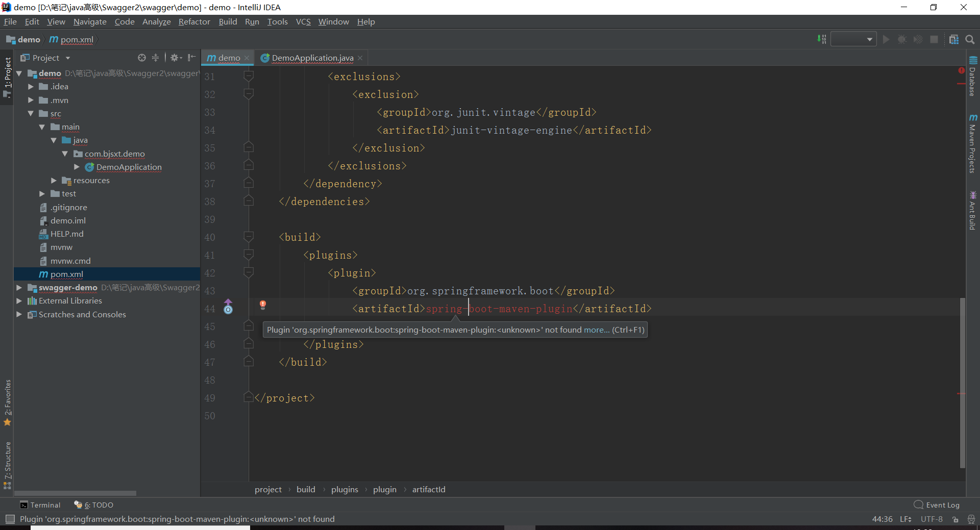Open the VCS menu
The image size is (980, 530).
point(303,21)
